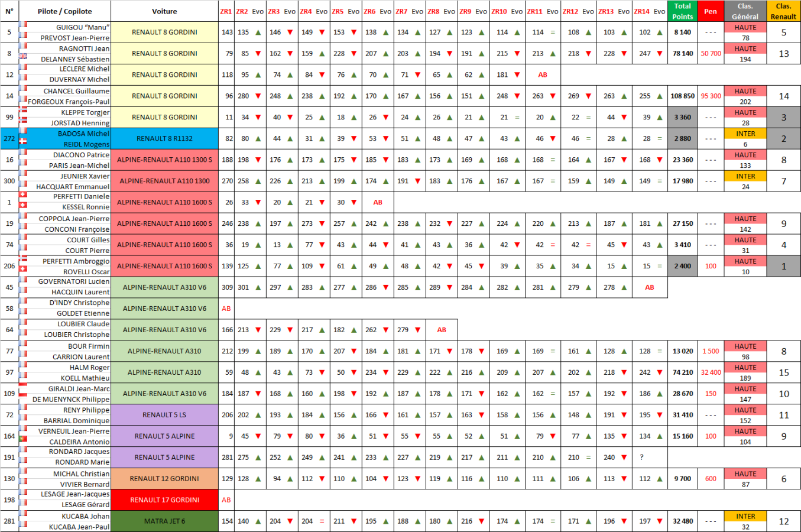Select the penalty value '95 300'
The width and height of the screenshot is (801, 532).
tap(711, 96)
